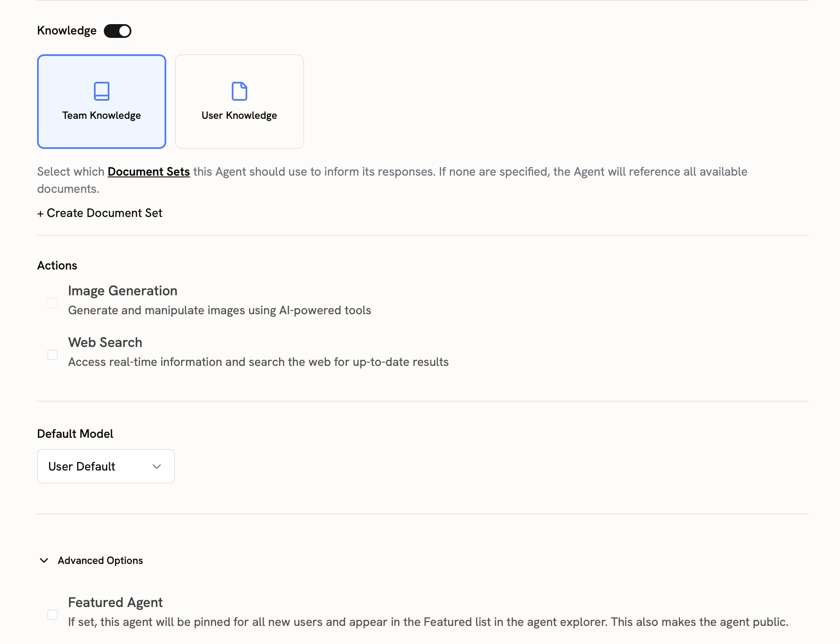Expand the User Default model list

106,466
